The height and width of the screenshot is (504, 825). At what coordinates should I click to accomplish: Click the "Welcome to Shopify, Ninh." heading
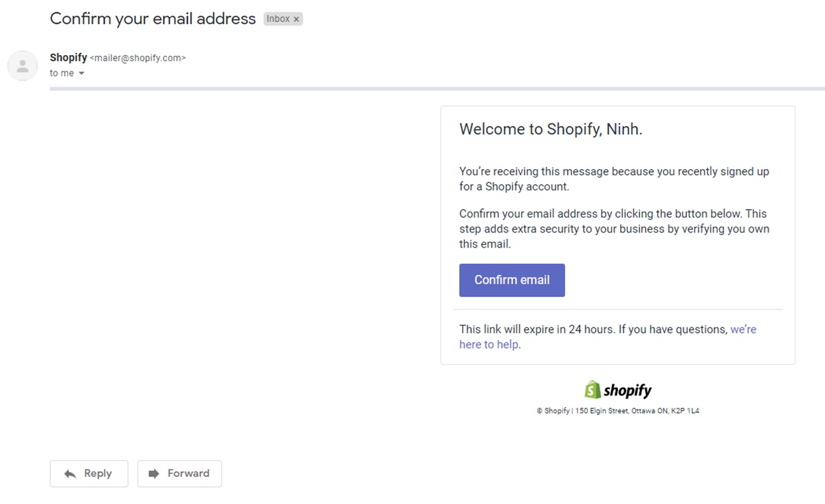click(x=551, y=129)
